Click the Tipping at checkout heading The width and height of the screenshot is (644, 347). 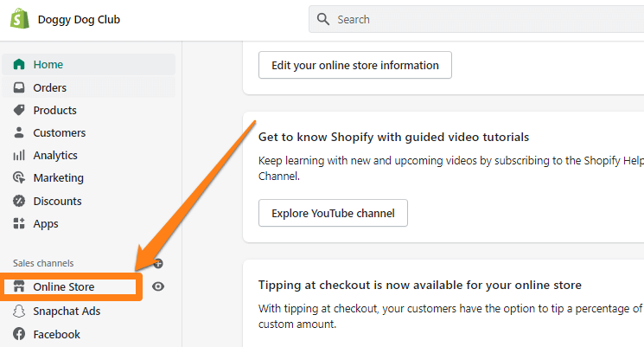[420, 285]
